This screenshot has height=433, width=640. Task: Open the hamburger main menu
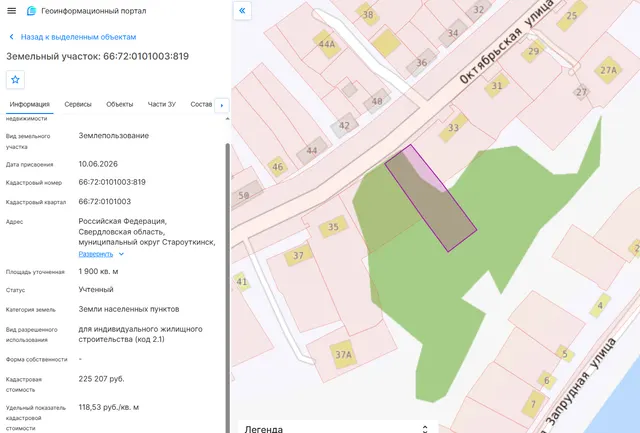point(11,11)
